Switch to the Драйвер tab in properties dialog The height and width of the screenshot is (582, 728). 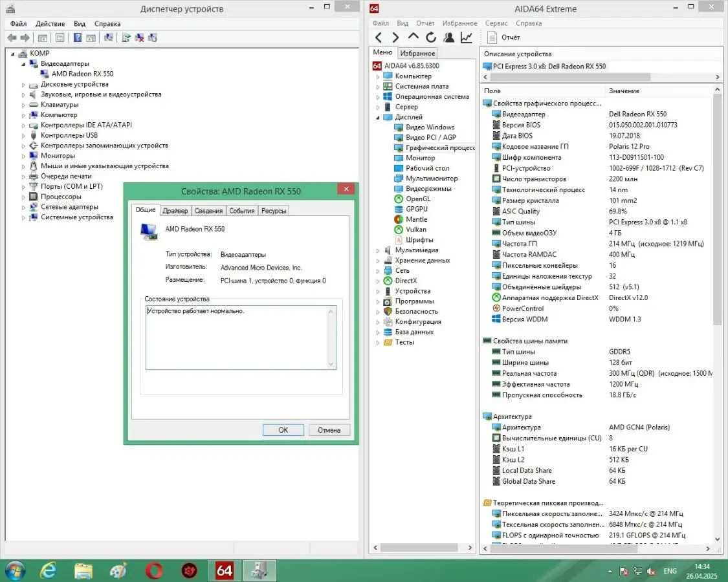[x=175, y=211]
